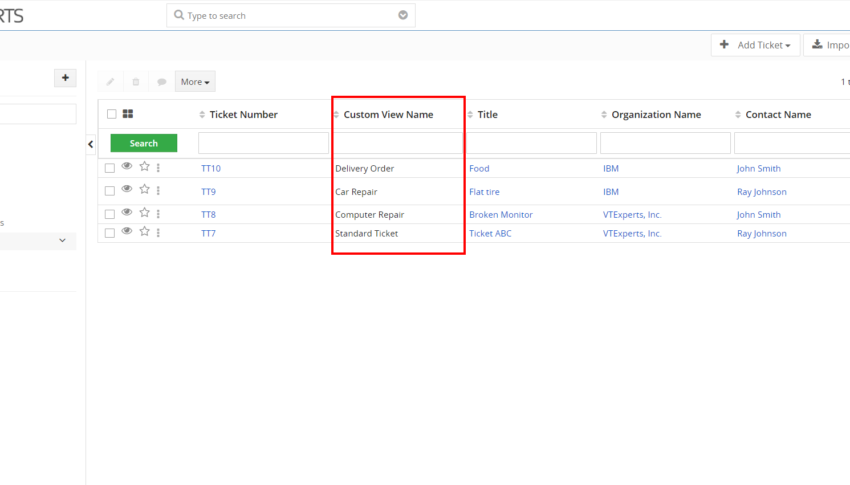Click the Title filter field
The width and height of the screenshot is (850, 485).
[x=531, y=143]
